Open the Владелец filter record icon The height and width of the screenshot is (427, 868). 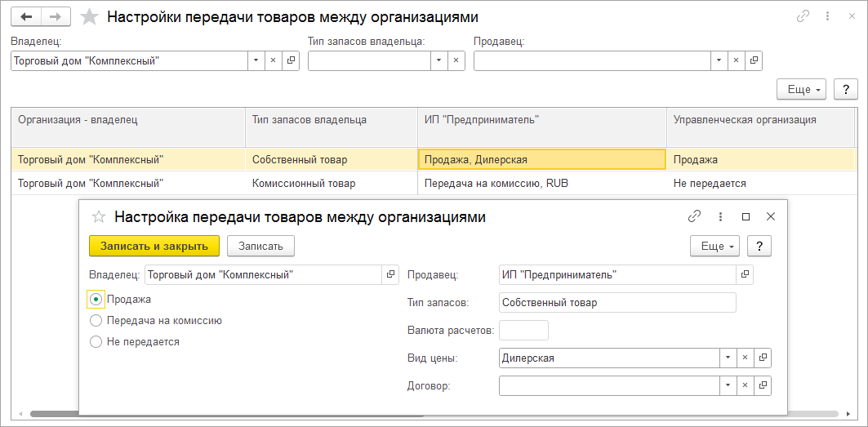click(x=291, y=60)
